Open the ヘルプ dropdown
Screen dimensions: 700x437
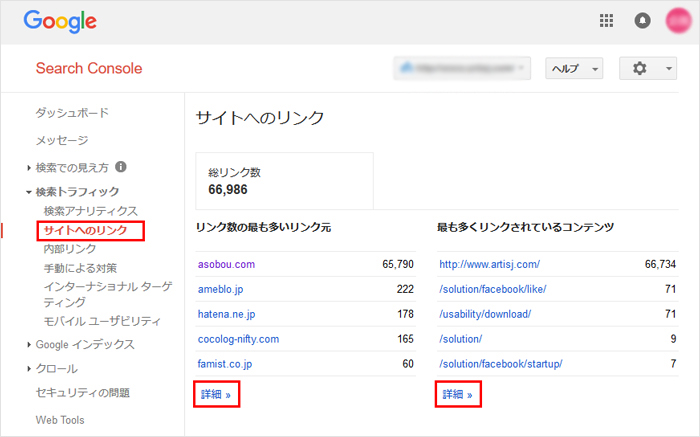[x=574, y=68]
